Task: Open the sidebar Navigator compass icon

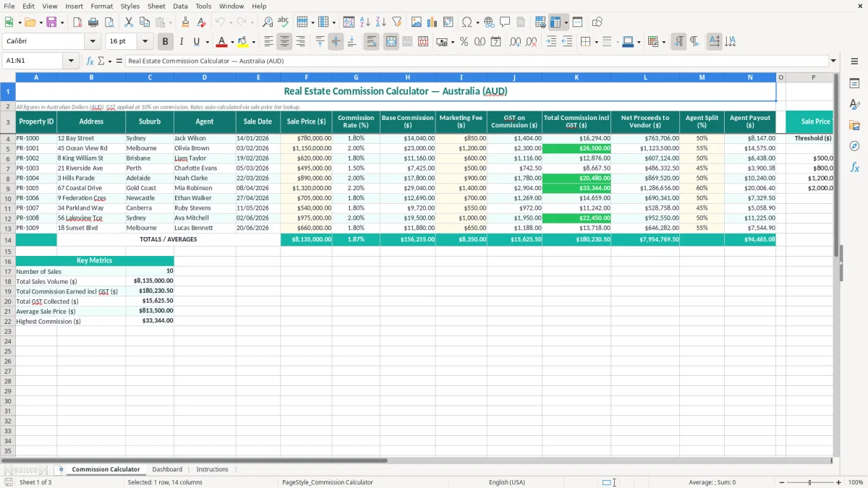Action: coord(854,146)
